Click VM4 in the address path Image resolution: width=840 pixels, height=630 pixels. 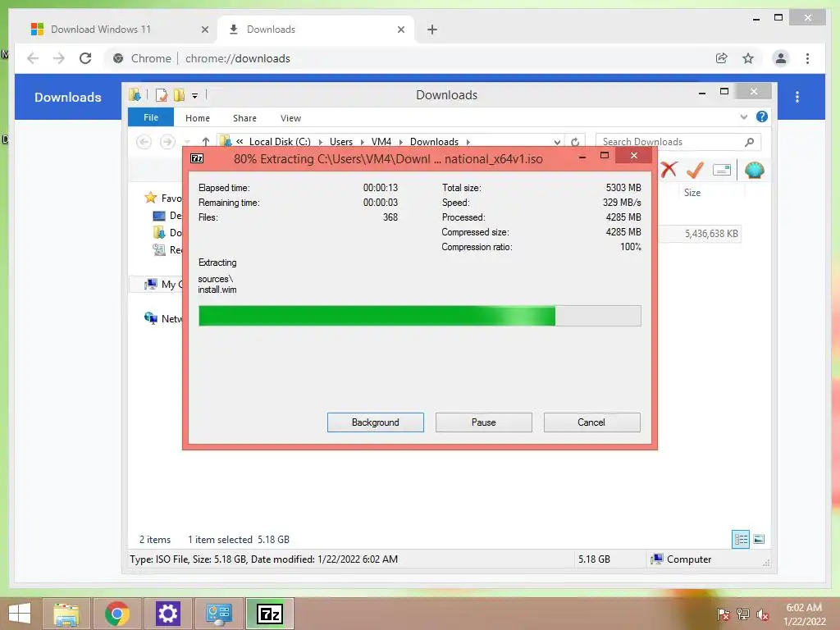381,141
